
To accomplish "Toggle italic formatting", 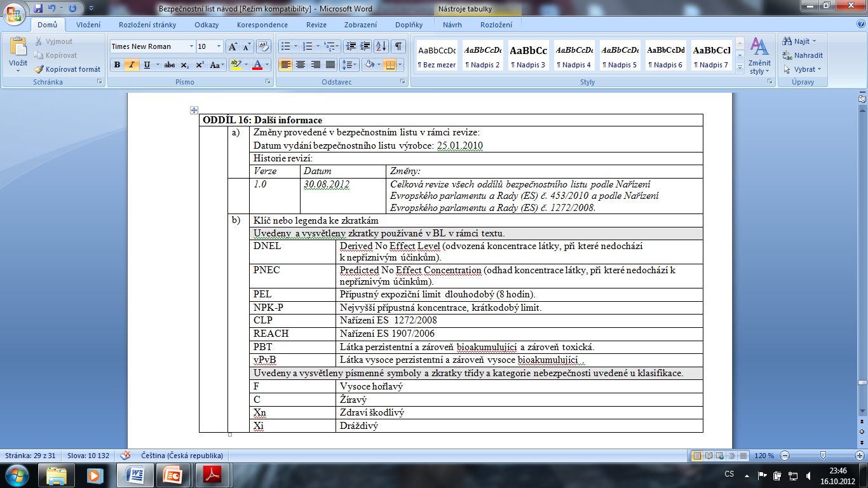I will coord(132,65).
